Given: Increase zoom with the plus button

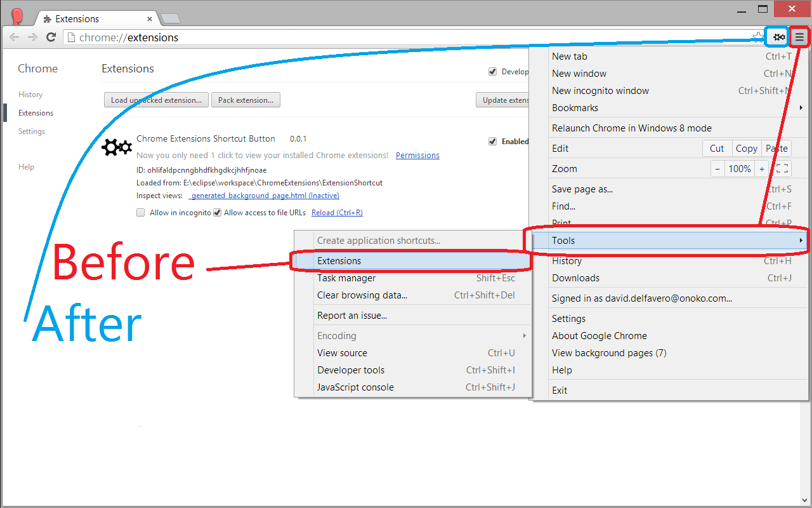Looking at the screenshot, I should point(762,169).
